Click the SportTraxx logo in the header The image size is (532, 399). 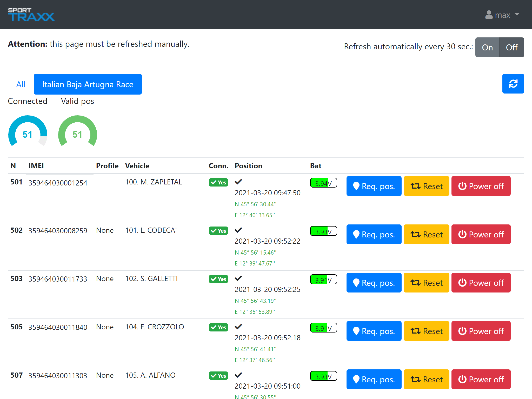[x=31, y=15]
